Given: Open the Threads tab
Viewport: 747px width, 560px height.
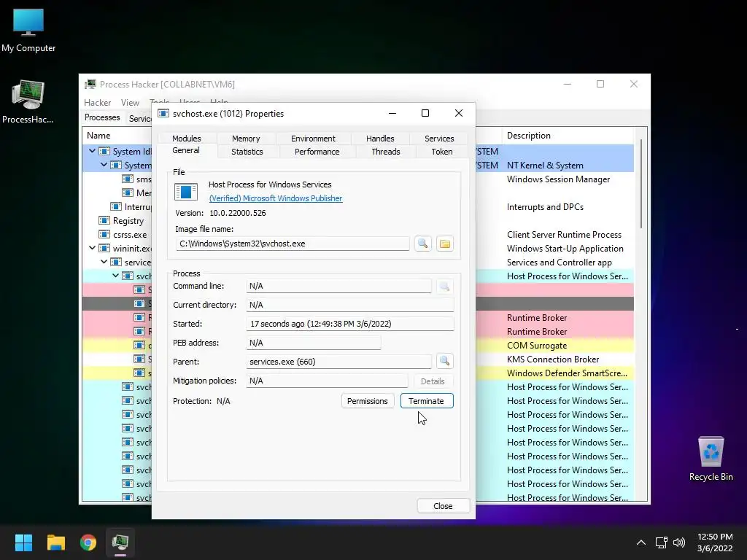Looking at the screenshot, I should (385, 152).
